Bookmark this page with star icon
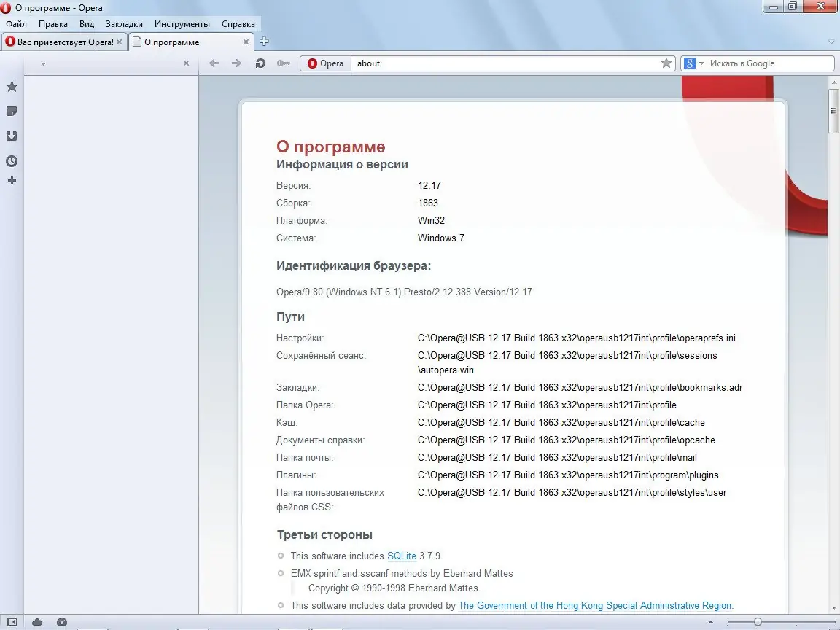 (x=666, y=63)
